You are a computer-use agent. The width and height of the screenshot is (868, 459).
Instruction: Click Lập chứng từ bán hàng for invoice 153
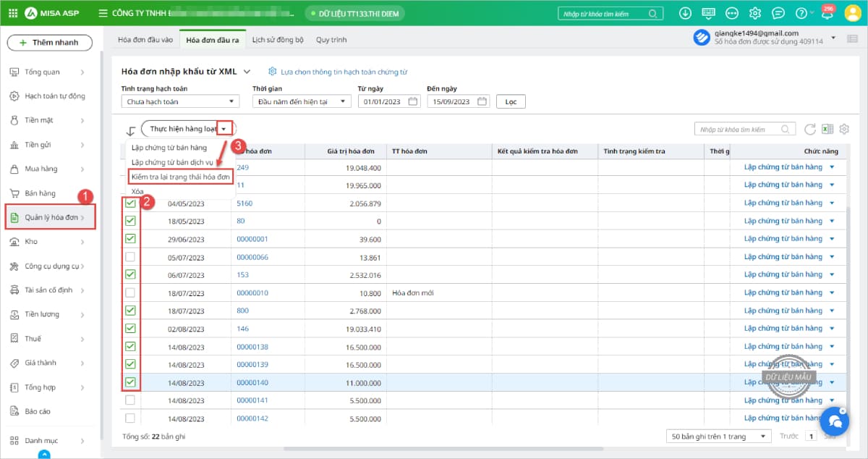pos(783,274)
